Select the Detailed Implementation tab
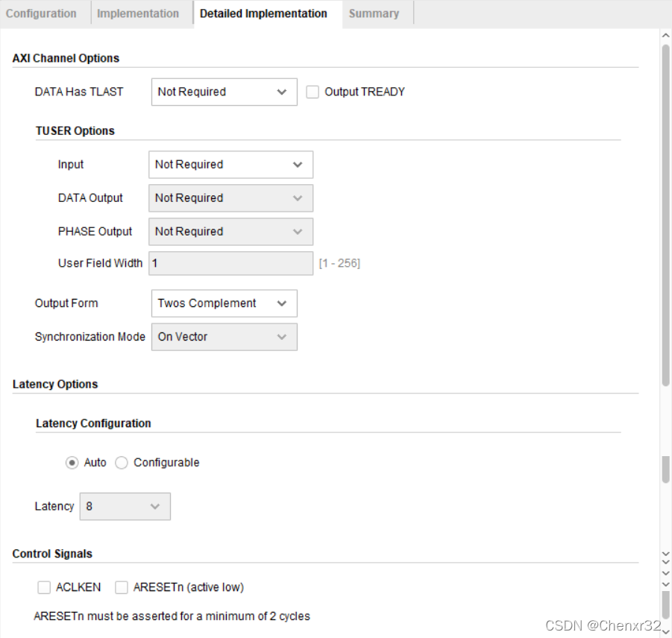The width and height of the screenshot is (672, 638). click(x=263, y=13)
